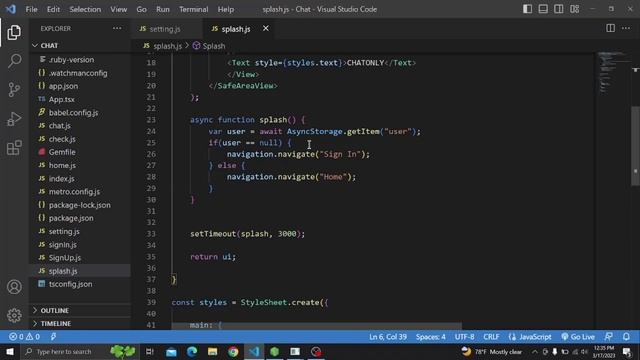Split the editor right
Screen dimensions: 640x360
610,28
